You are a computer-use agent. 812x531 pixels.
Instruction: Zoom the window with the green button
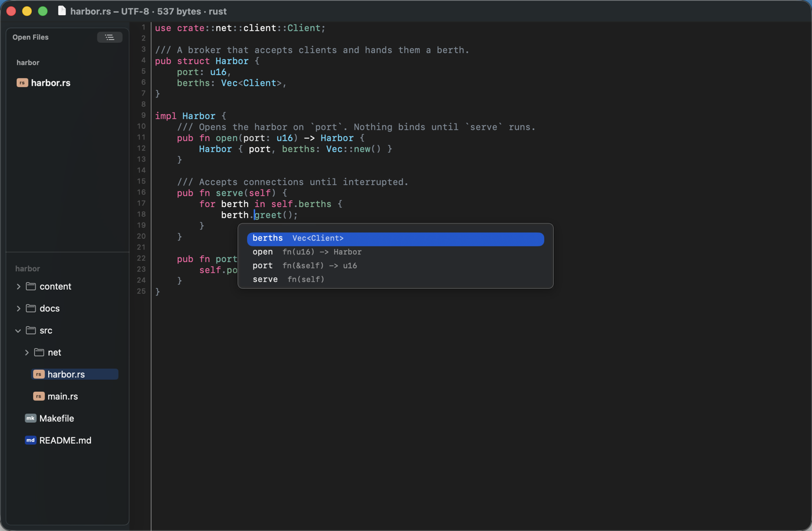pos(42,11)
